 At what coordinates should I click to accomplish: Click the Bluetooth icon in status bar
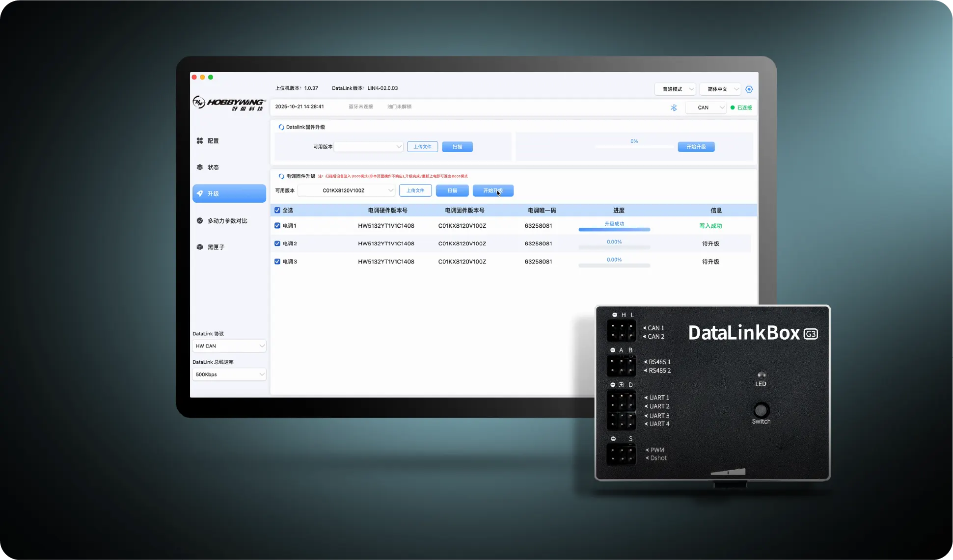674,107
